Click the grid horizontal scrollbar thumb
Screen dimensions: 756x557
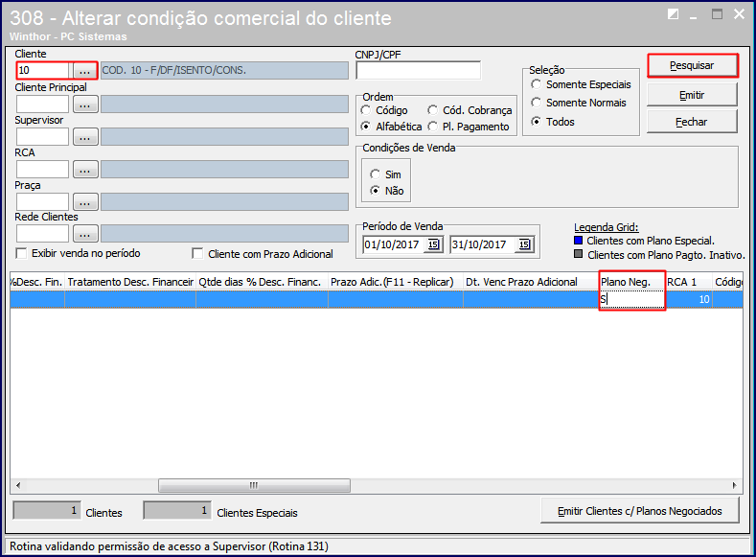pyautogui.click(x=254, y=485)
